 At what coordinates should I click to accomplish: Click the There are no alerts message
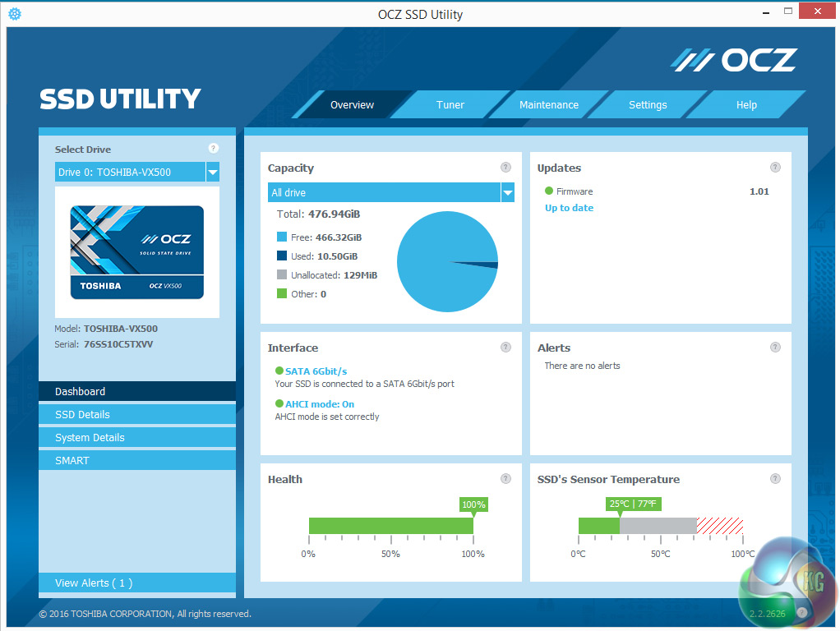pos(582,366)
